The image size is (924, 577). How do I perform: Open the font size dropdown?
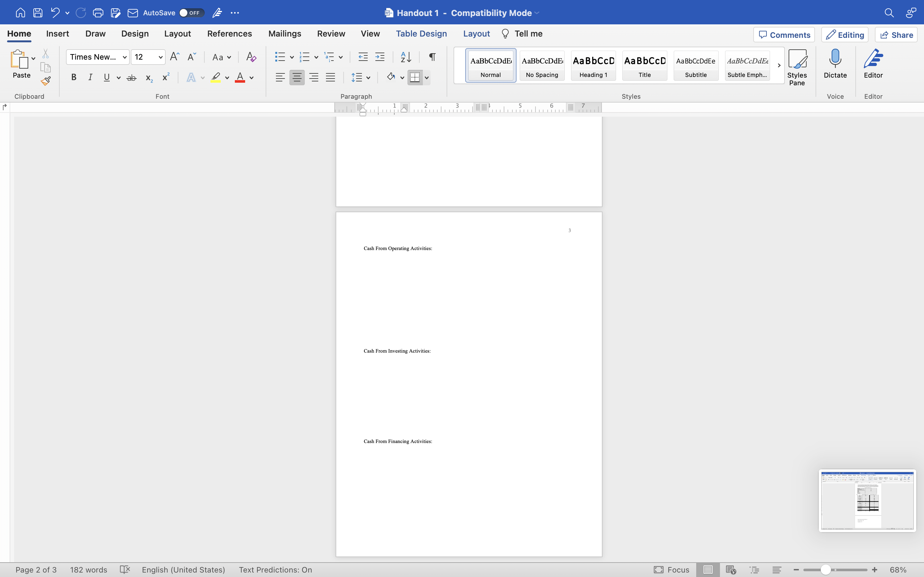coord(160,57)
